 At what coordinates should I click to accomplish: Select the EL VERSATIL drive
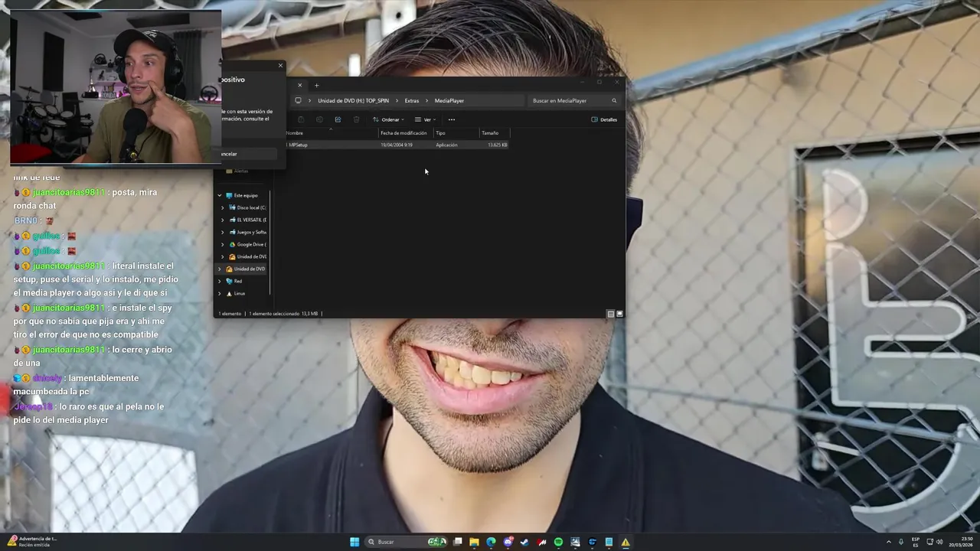(247, 220)
